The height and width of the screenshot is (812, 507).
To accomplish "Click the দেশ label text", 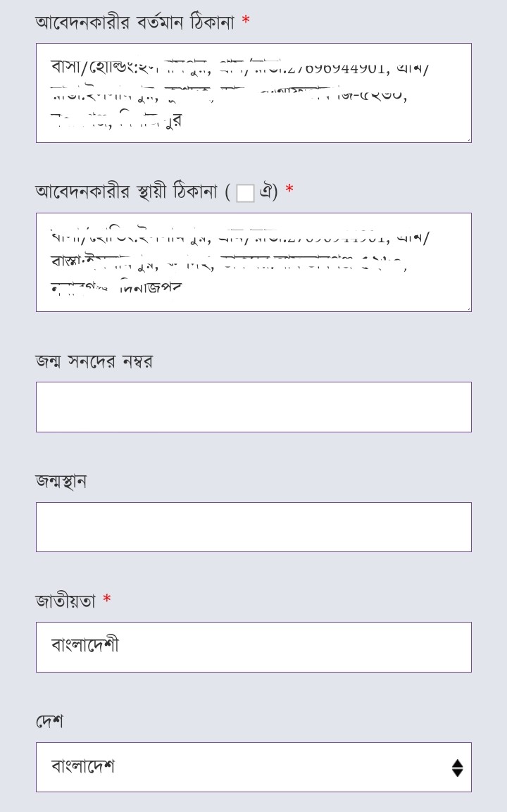I will 49,720.
